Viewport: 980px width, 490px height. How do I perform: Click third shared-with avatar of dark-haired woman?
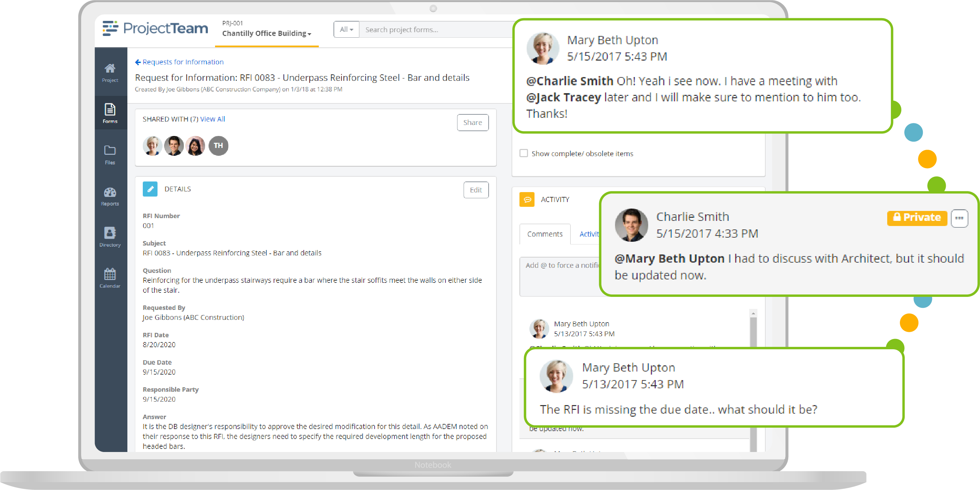point(196,146)
